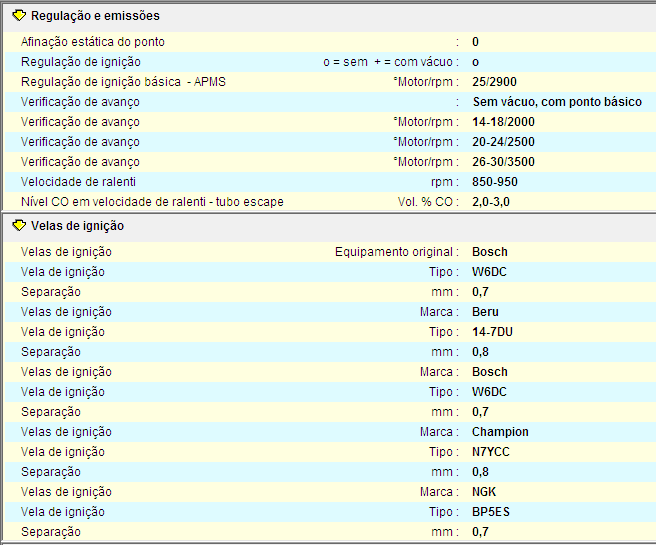The width and height of the screenshot is (656, 545).
Task: Click the 'Beru' brand value
Action: [485, 312]
